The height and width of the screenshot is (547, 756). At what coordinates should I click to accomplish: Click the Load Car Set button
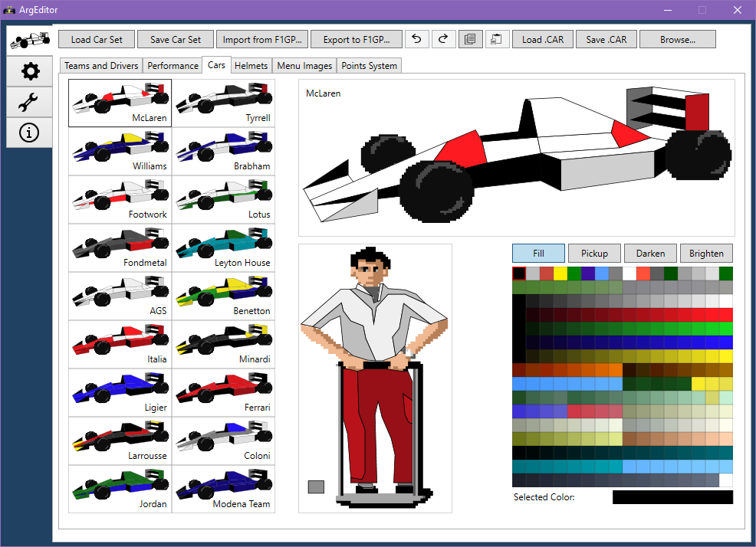97,40
